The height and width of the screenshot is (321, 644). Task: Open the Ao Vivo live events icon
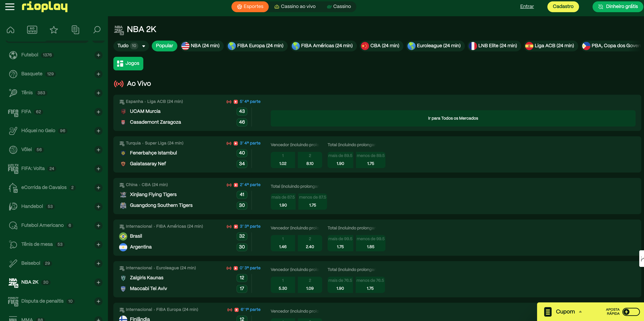pyautogui.click(x=32, y=30)
